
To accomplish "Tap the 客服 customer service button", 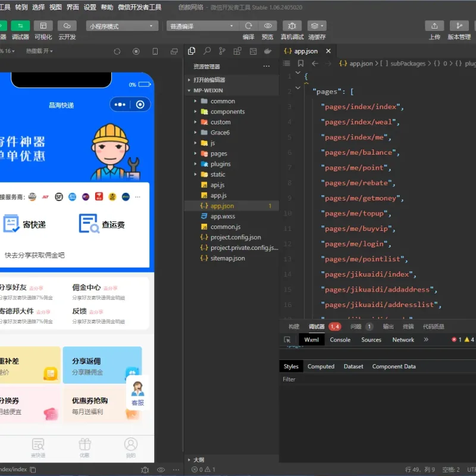I will point(137,394).
